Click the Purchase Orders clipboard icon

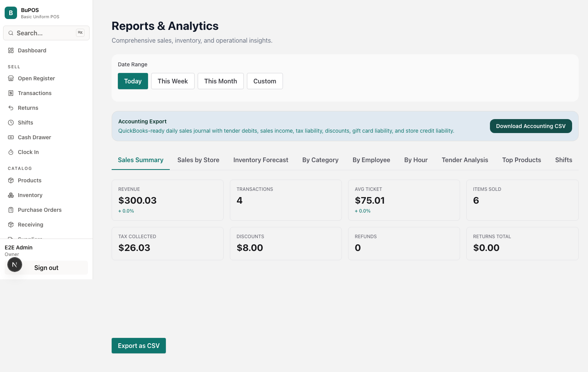[11, 210]
